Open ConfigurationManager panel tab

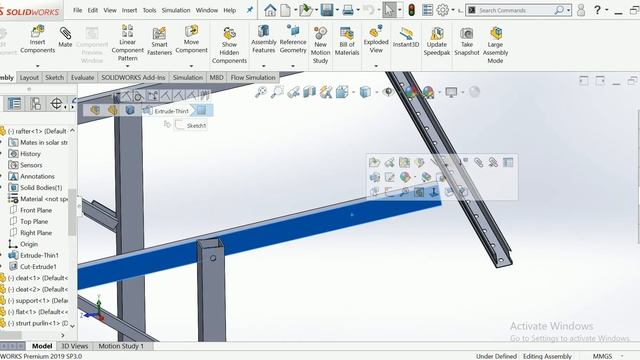(35, 104)
